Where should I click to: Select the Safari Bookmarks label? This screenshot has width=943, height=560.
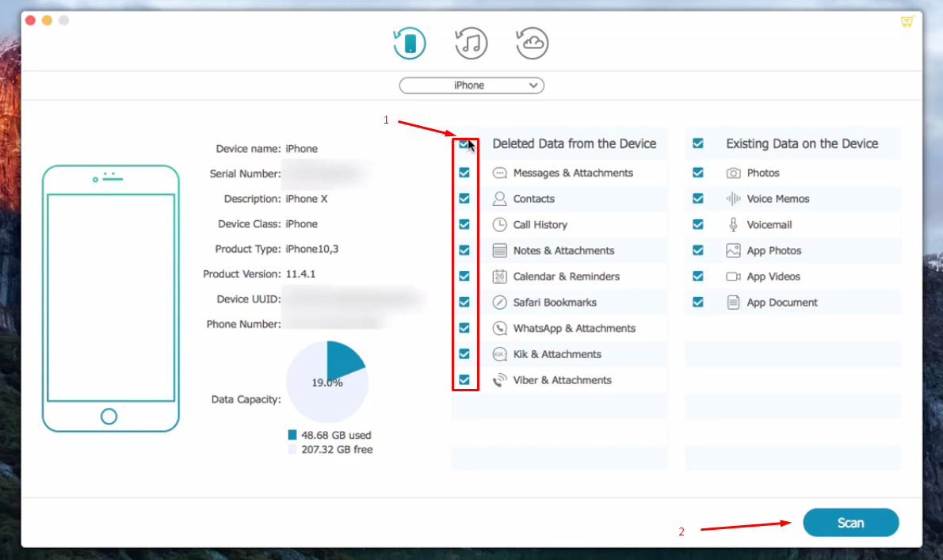[555, 303]
